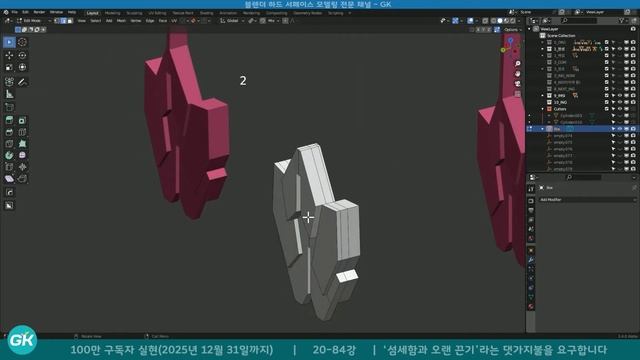Click the properties editor search field
This screenshot has height=360, width=640.
(x=584, y=177)
